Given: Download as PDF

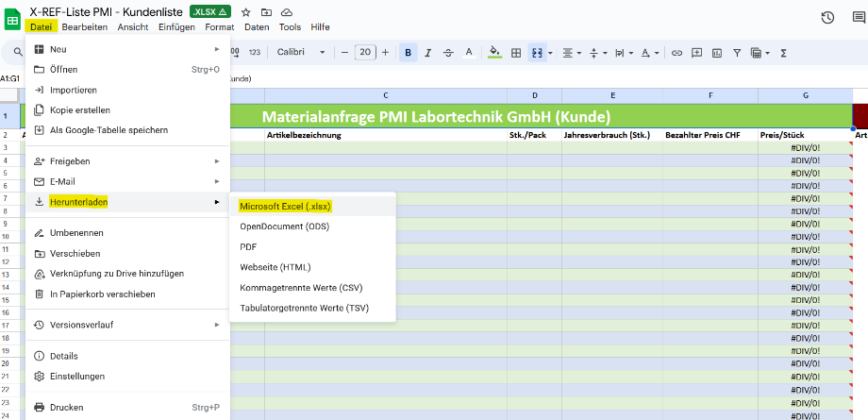Looking at the screenshot, I should point(312,247).
